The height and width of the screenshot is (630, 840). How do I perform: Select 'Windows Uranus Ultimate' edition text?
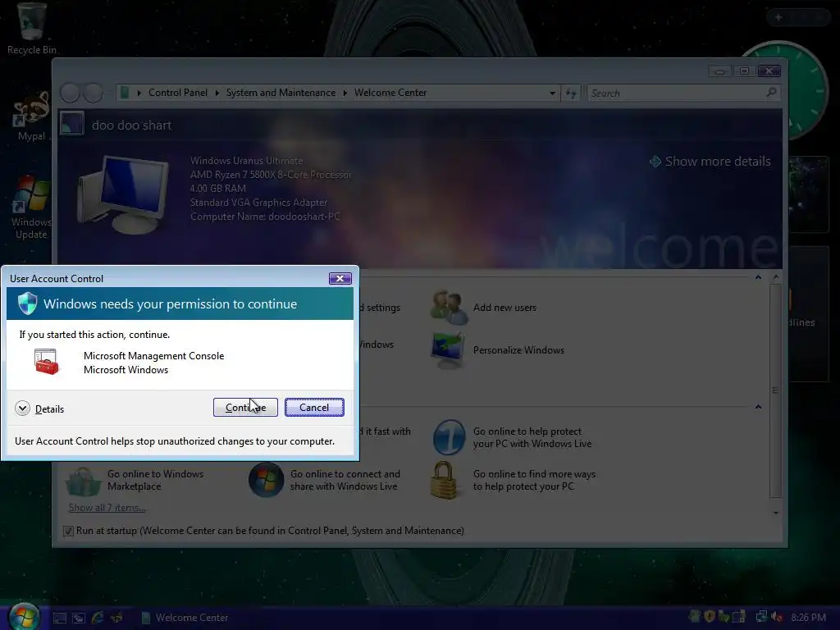point(246,161)
